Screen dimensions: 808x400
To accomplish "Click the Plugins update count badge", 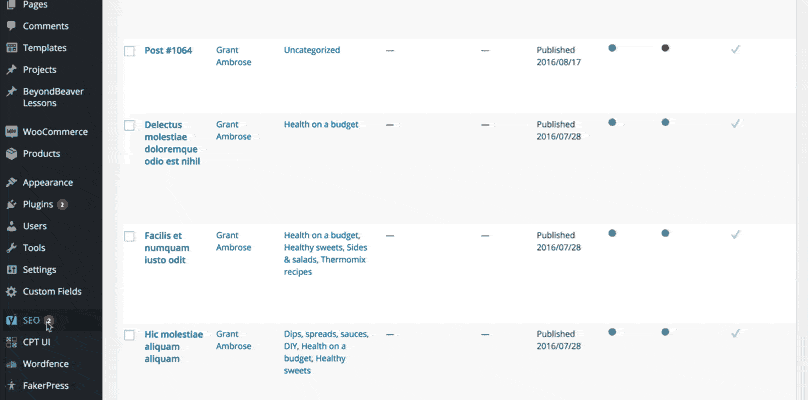I will coord(62,205).
